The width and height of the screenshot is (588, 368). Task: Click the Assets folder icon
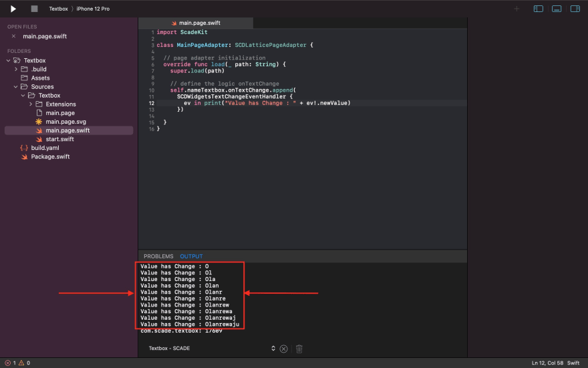pyautogui.click(x=24, y=78)
